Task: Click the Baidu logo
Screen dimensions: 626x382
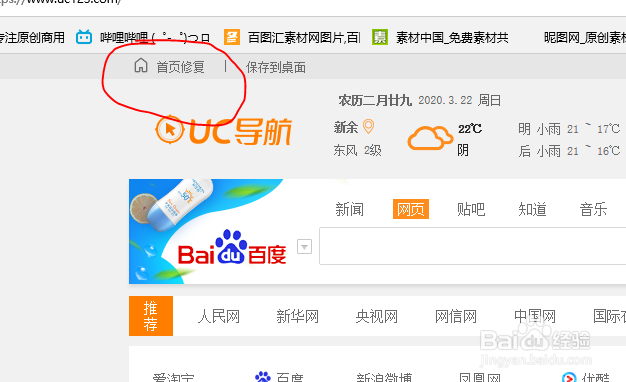Action: pos(232,247)
